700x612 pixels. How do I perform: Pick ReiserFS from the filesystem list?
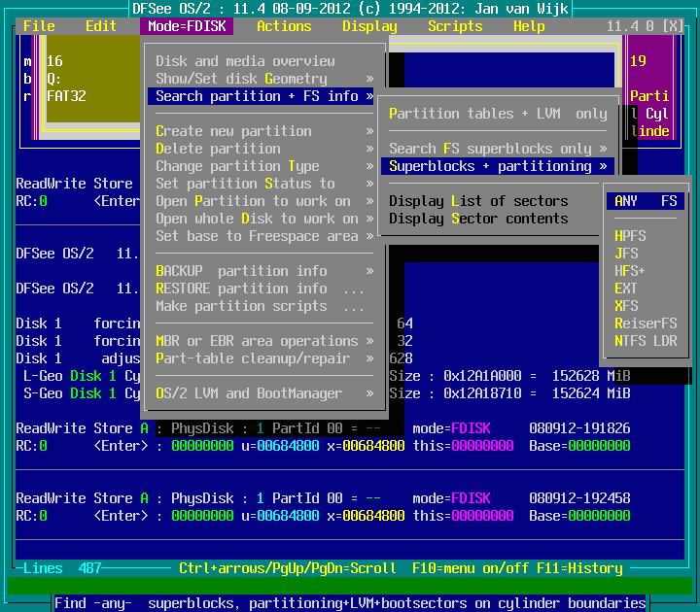646,323
